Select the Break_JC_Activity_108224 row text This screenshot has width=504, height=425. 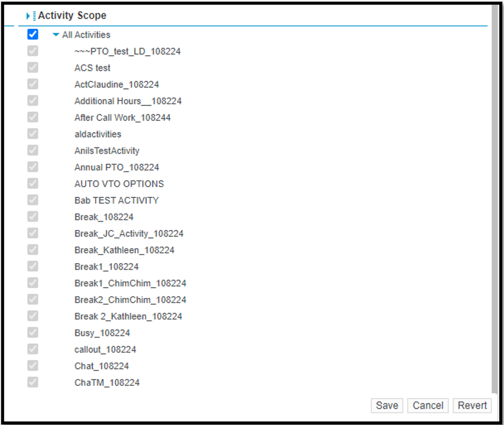click(x=129, y=234)
